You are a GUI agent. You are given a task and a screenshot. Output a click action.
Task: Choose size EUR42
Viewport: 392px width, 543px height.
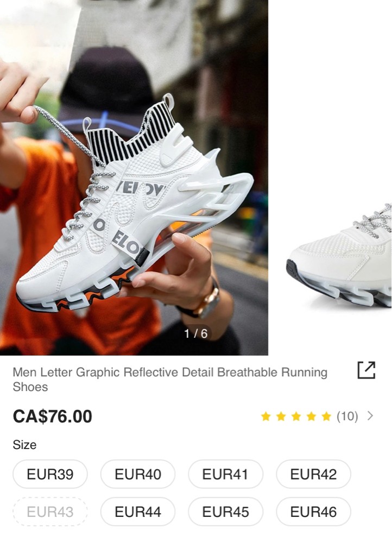coord(313,474)
